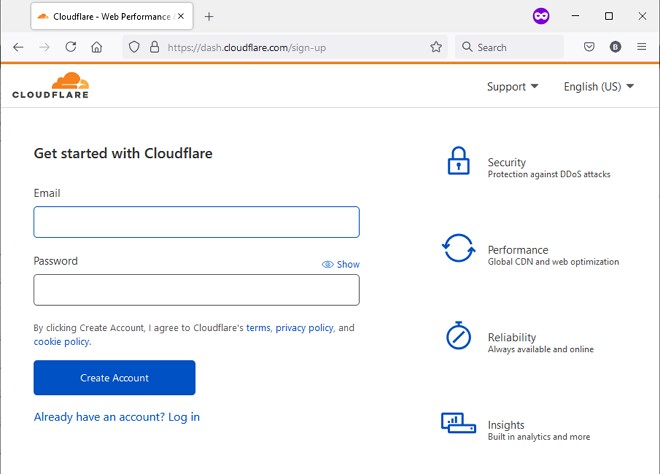Click the Performance circular arrows icon
The height and width of the screenshot is (474, 660).
(x=458, y=249)
